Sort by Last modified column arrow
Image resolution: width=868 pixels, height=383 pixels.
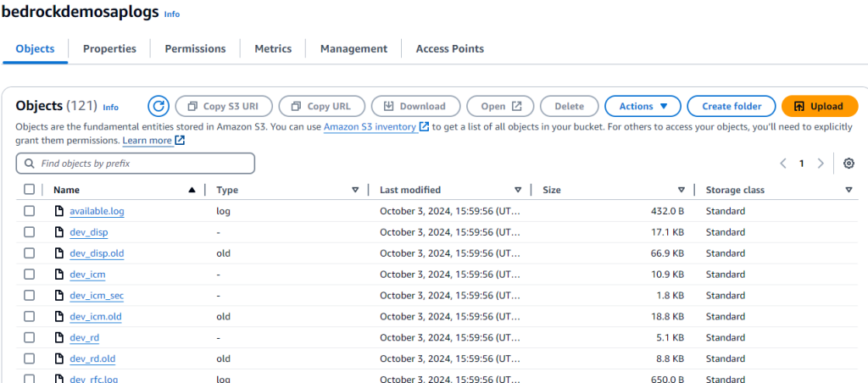518,190
